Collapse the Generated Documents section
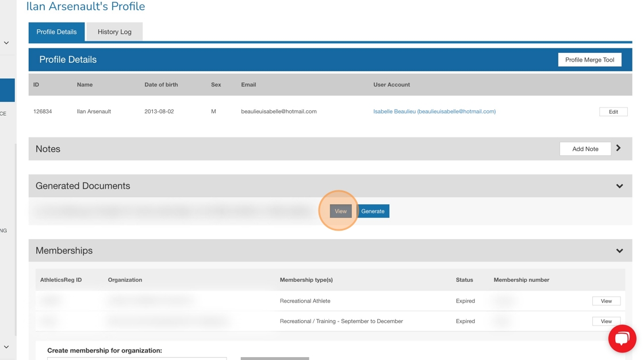Screen dimensions: 644x360 point(619,186)
